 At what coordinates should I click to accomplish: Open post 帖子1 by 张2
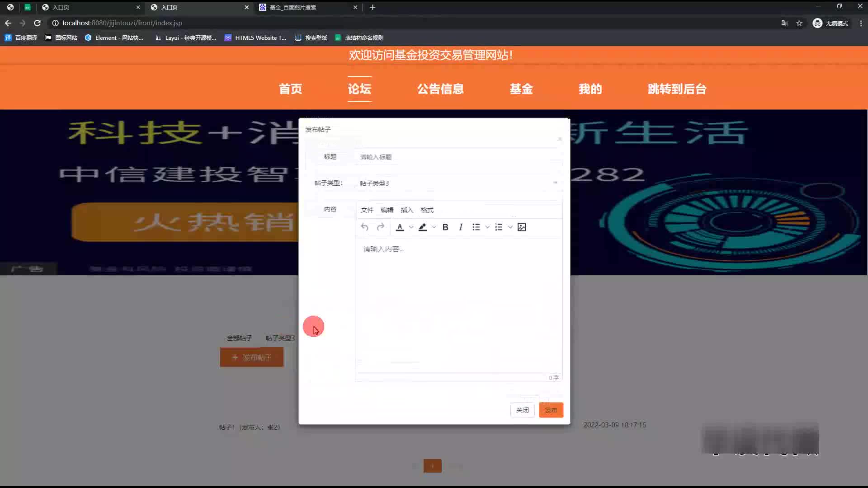[x=250, y=427]
